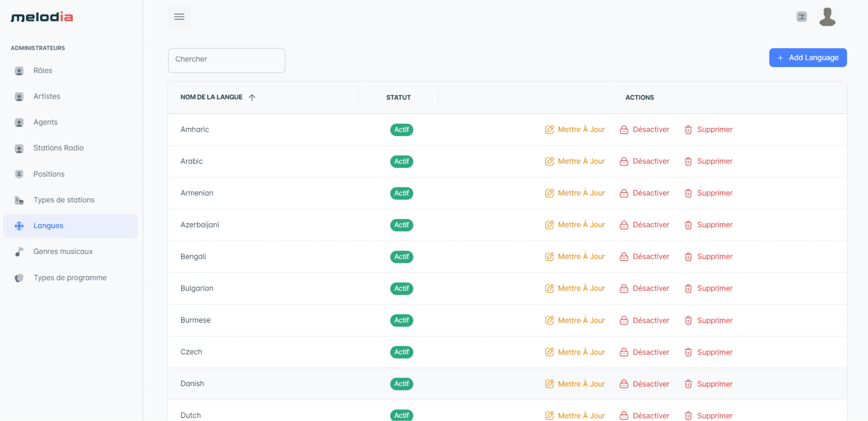Click the edit icon for Burmese
Image resolution: width=868 pixels, height=421 pixels.
click(x=549, y=320)
